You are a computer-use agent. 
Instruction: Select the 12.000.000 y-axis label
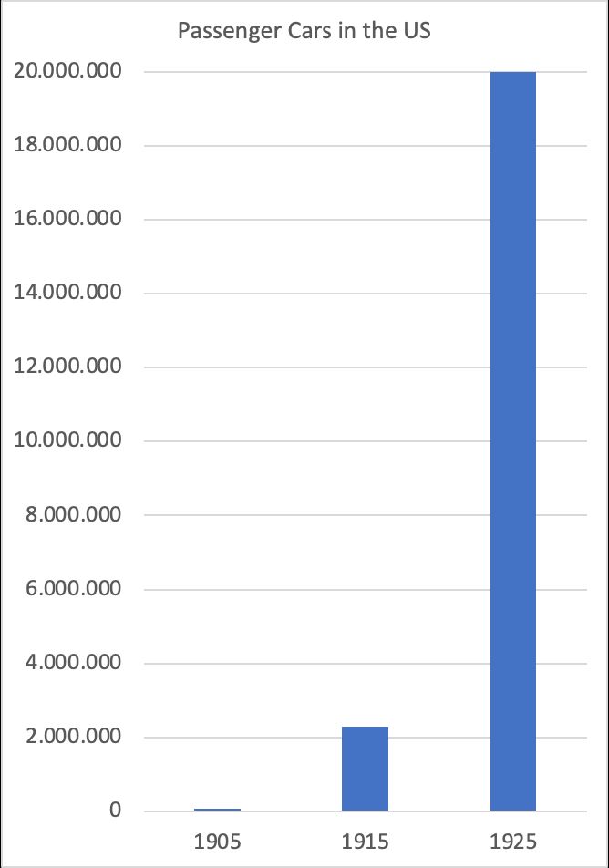pos(68,367)
